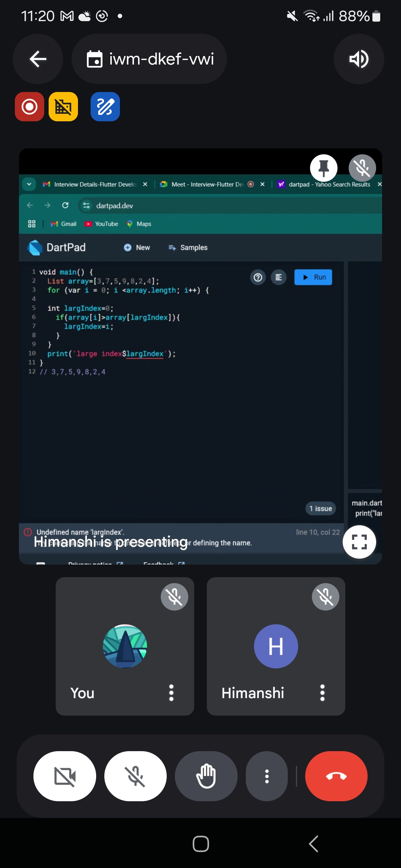Tap the back arrow button
The image size is (401, 868).
pos(38,59)
